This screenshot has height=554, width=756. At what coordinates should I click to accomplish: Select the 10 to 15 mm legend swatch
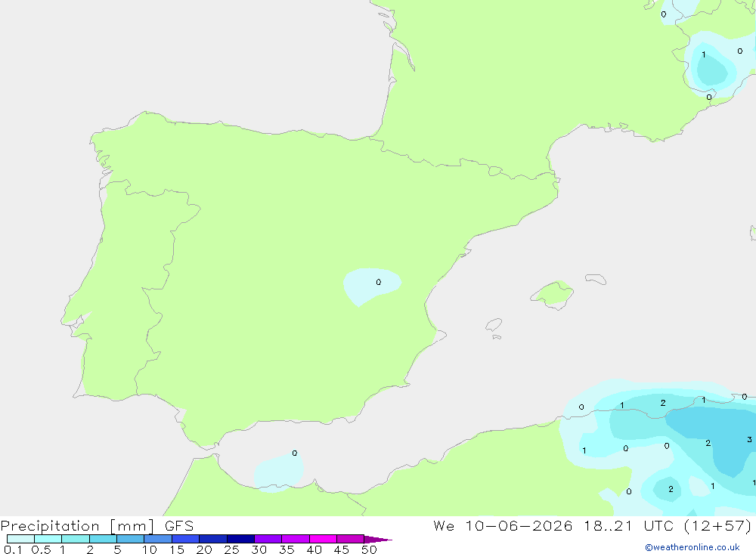pyautogui.click(x=158, y=539)
